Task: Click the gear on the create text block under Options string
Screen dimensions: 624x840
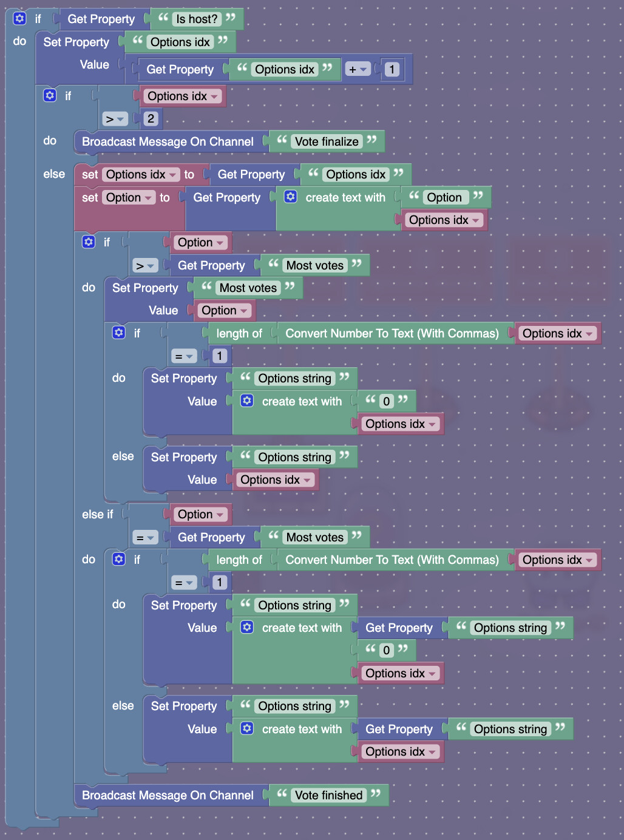Action: [x=246, y=628]
